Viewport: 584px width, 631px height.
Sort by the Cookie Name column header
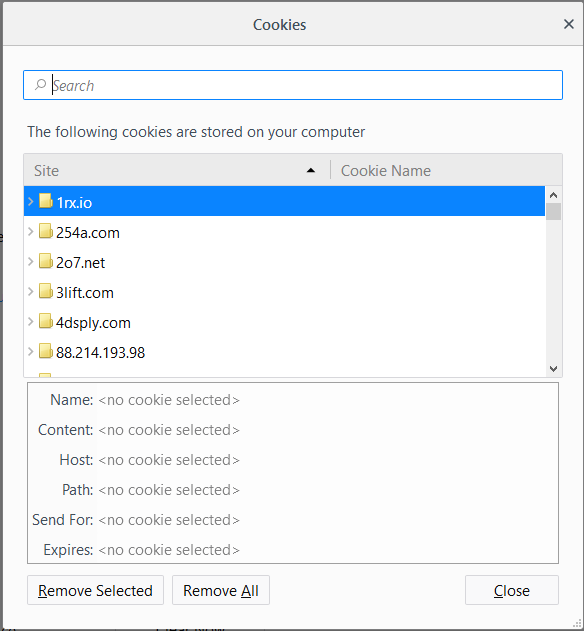(446, 170)
